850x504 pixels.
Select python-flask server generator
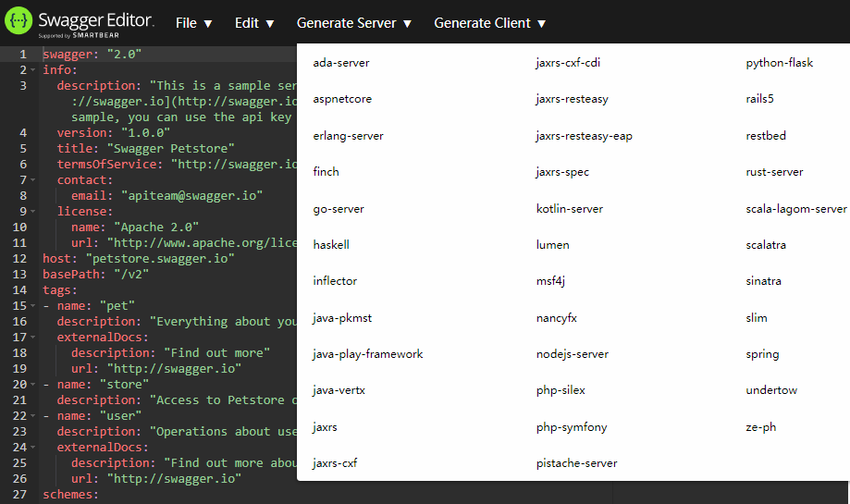point(779,63)
